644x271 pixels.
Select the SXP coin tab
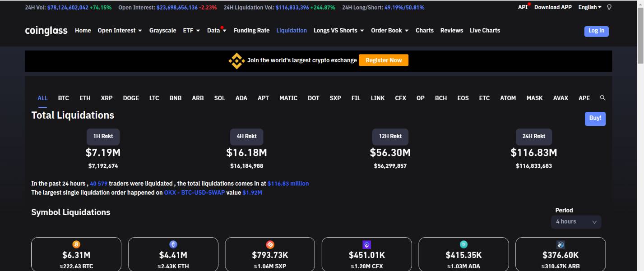point(335,98)
